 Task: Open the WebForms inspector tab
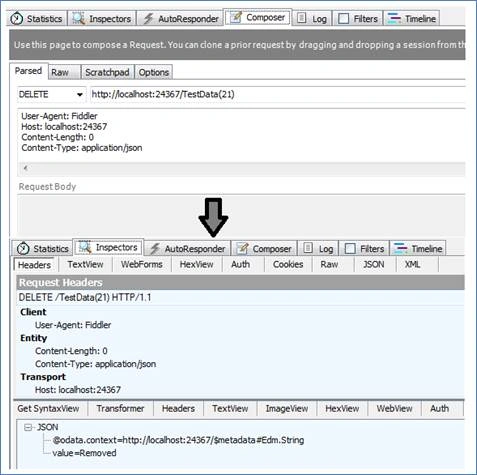click(142, 264)
